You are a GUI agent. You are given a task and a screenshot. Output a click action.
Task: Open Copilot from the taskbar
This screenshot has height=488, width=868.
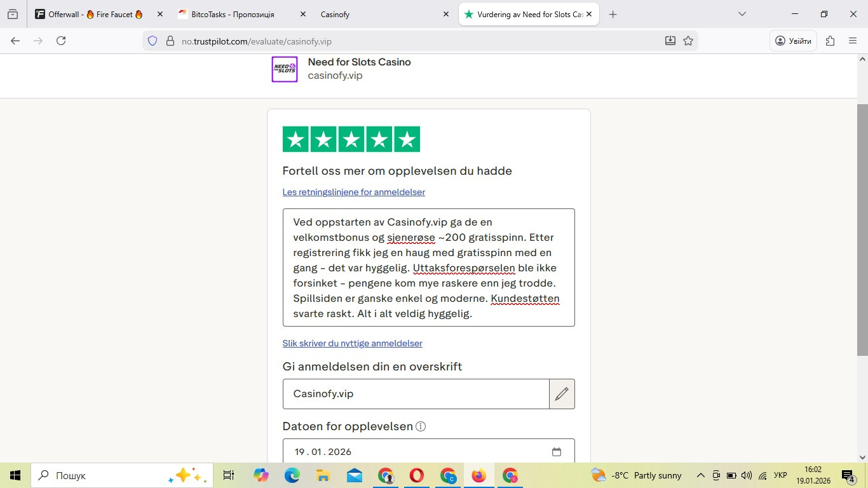pos(261,475)
